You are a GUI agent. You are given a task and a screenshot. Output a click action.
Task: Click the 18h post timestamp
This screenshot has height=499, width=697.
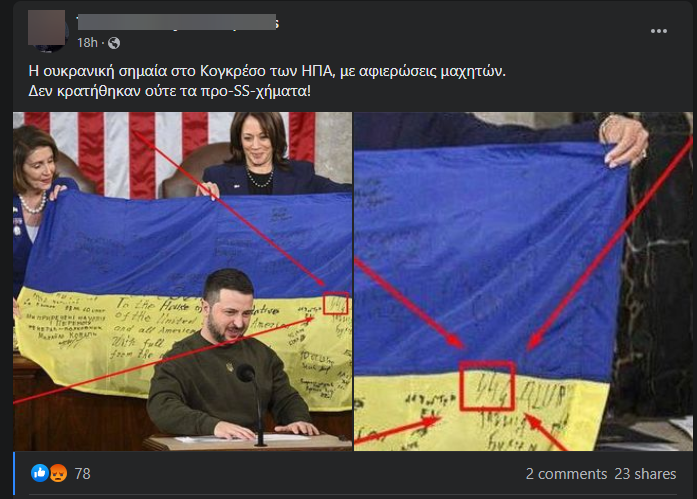click(x=87, y=43)
